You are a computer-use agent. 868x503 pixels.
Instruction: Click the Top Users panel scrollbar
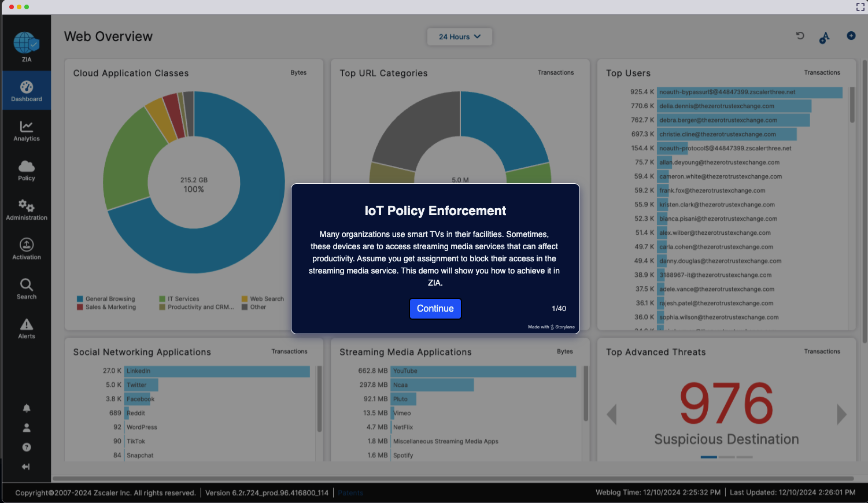click(852, 105)
